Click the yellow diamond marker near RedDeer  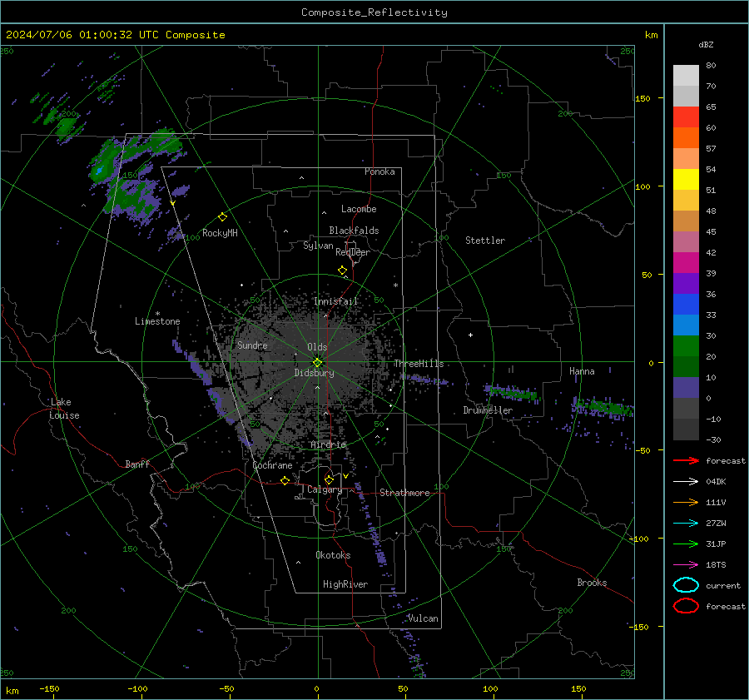point(342,271)
